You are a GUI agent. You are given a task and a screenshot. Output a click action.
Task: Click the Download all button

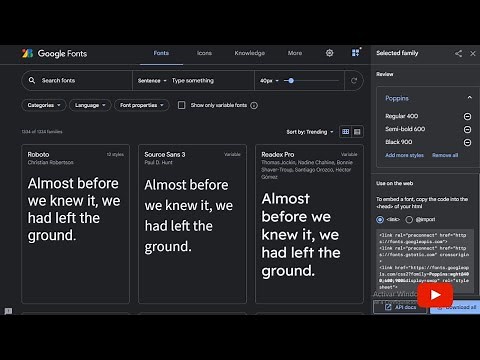455,307
